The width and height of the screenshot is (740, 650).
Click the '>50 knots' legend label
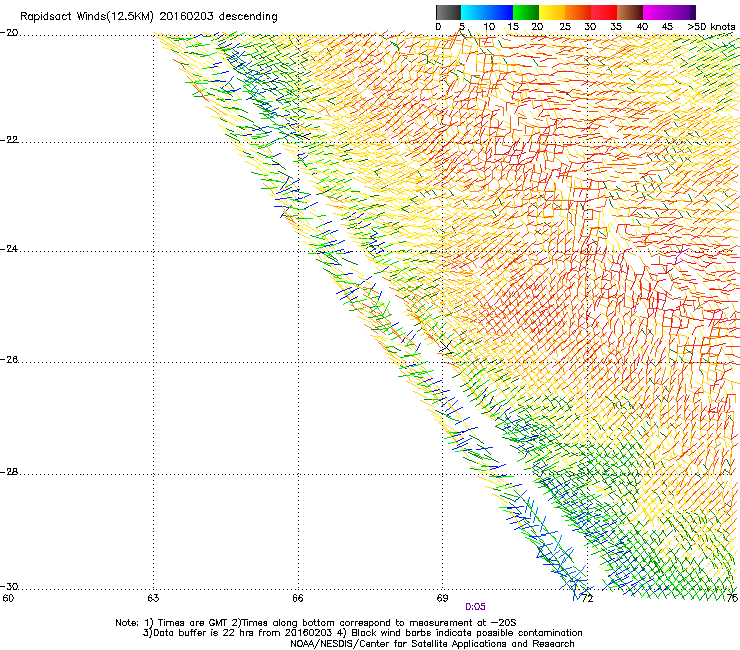(711, 27)
